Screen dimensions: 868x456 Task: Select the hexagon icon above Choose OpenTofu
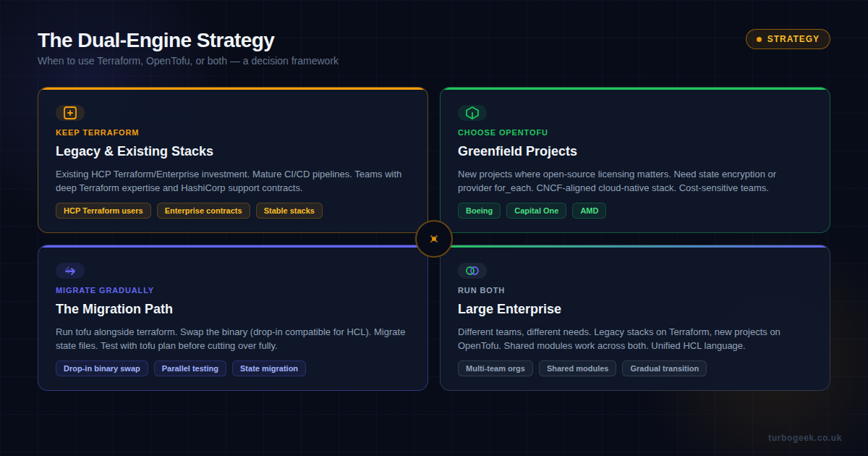[x=472, y=113]
